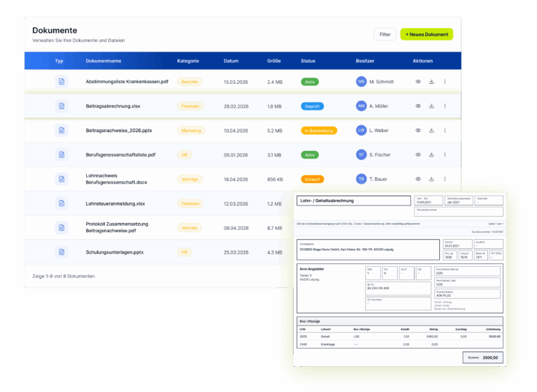View A. Müller's Beitragsabrechnung with eye icon
537x392 pixels.
click(x=418, y=106)
